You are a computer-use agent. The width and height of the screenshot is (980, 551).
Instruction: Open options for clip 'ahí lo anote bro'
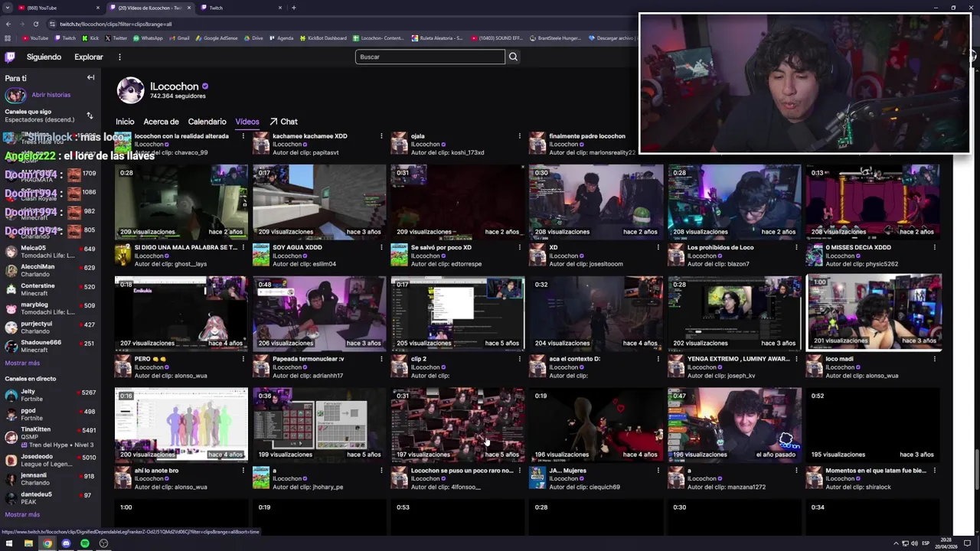coord(243,471)
